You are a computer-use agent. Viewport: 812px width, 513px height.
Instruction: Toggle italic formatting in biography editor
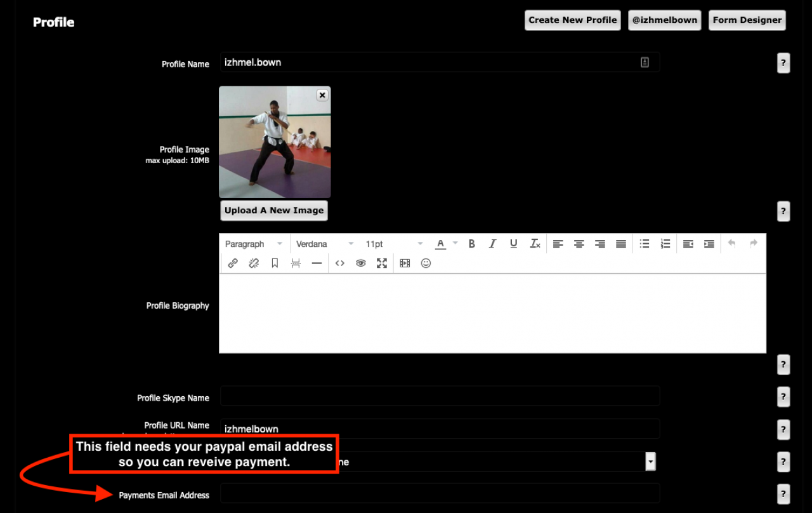pos(492,244)
